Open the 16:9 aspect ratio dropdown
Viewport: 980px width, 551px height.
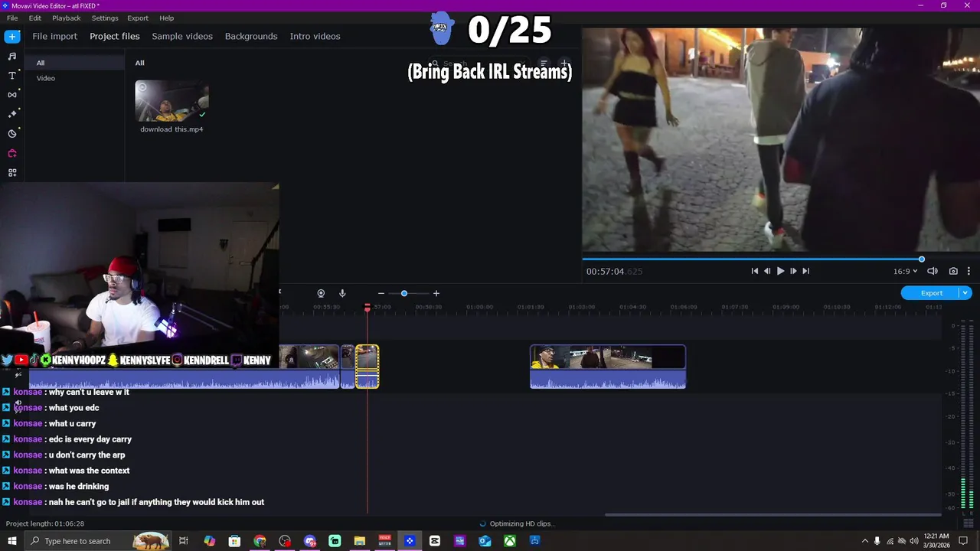[x=905, y=271]
